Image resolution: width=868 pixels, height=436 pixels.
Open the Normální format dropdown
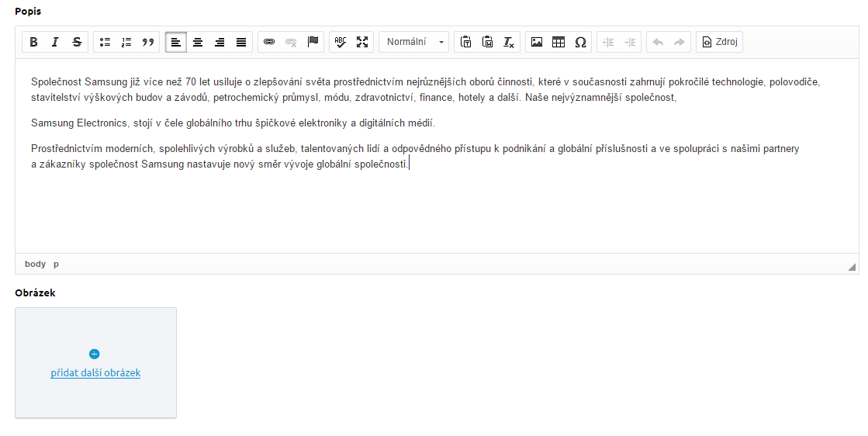coord(414,42)
